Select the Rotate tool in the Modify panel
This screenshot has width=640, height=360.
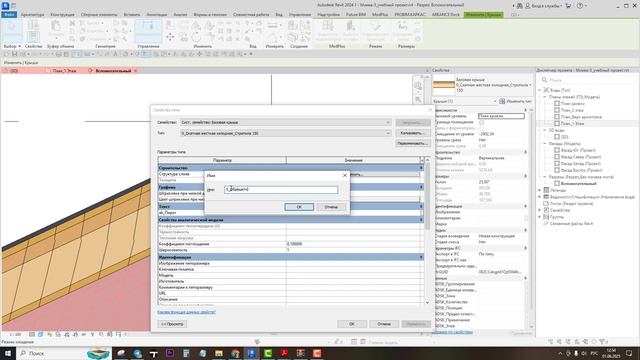(x=196, y=37)
